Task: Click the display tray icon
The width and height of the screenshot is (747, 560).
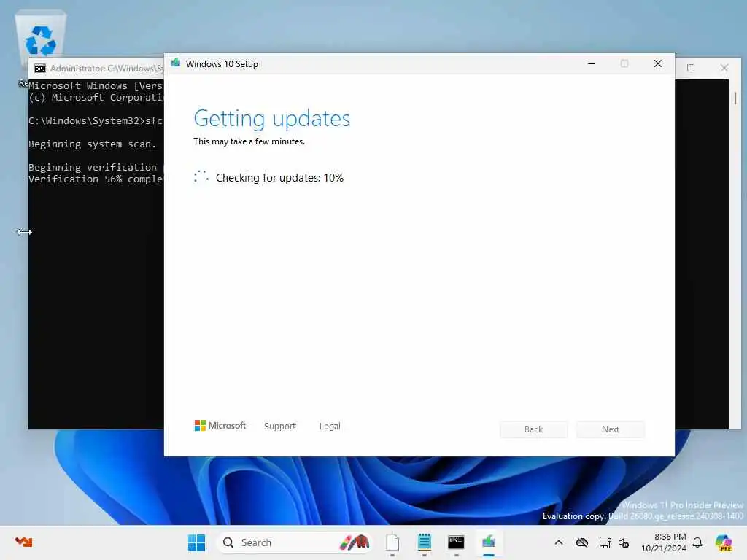Action: point(605,542)
